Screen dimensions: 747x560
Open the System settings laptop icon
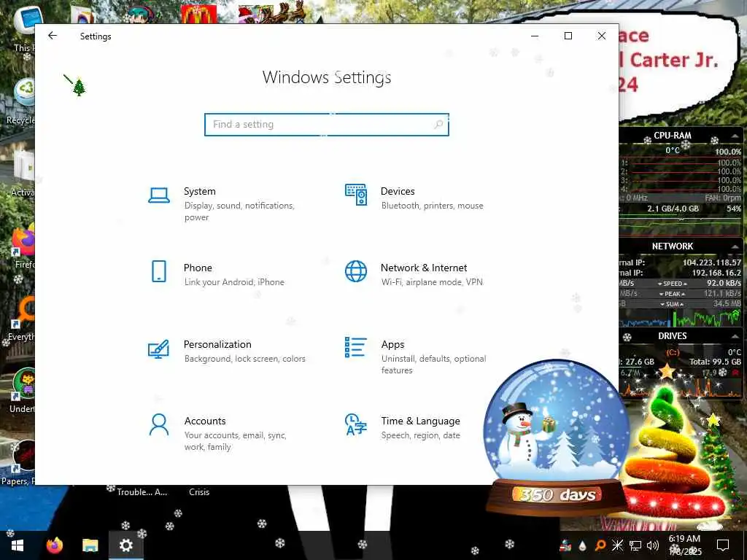click(159, 195)
